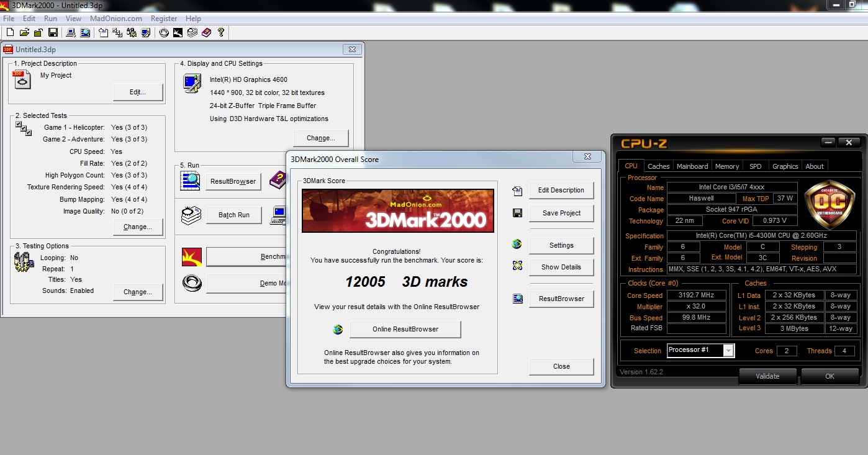
Task: Click the floppy icon beside Save Project
Action: (x=517, y=213)
